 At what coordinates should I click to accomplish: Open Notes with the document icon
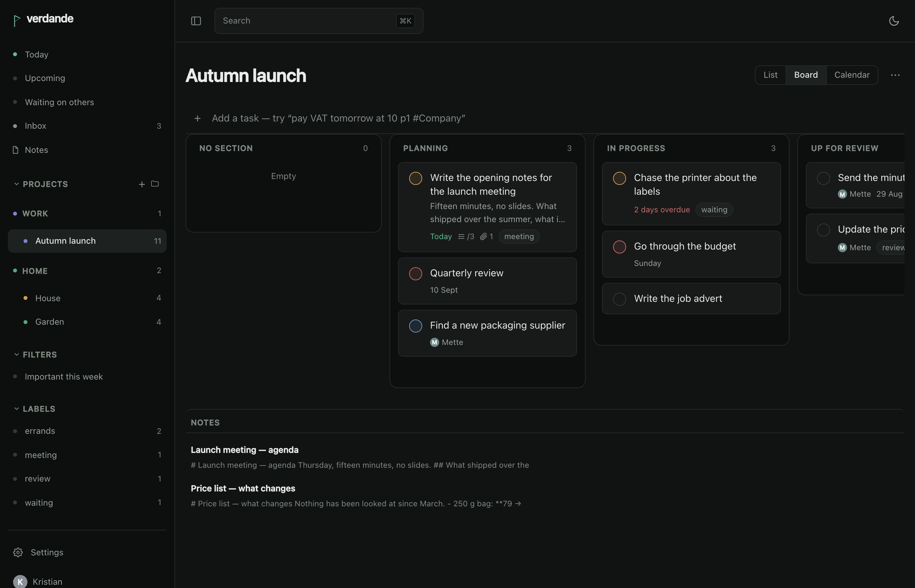click(16, 150)
